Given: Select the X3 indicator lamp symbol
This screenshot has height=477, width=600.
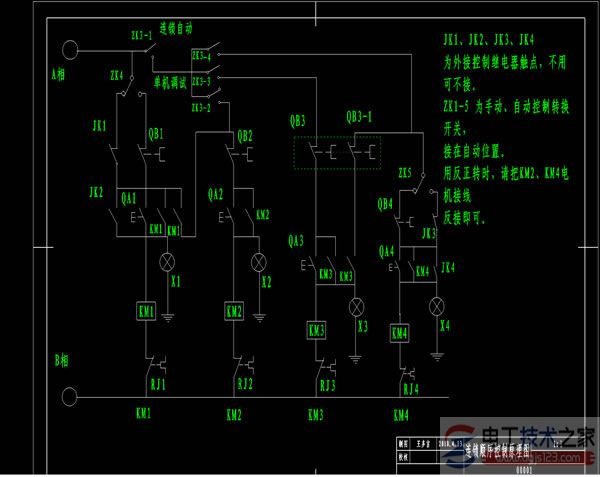Looking at the screenshot, I should (x=356, y=307).
